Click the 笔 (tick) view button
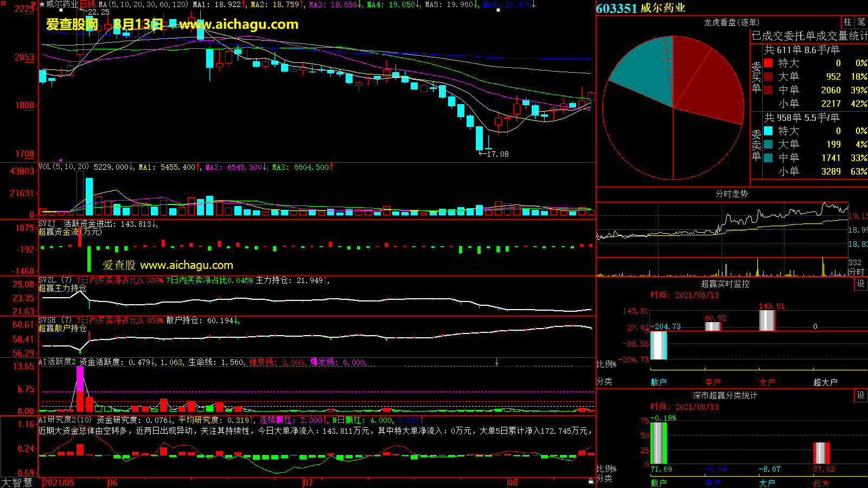The image size is (868, 488). pos(861,22)
